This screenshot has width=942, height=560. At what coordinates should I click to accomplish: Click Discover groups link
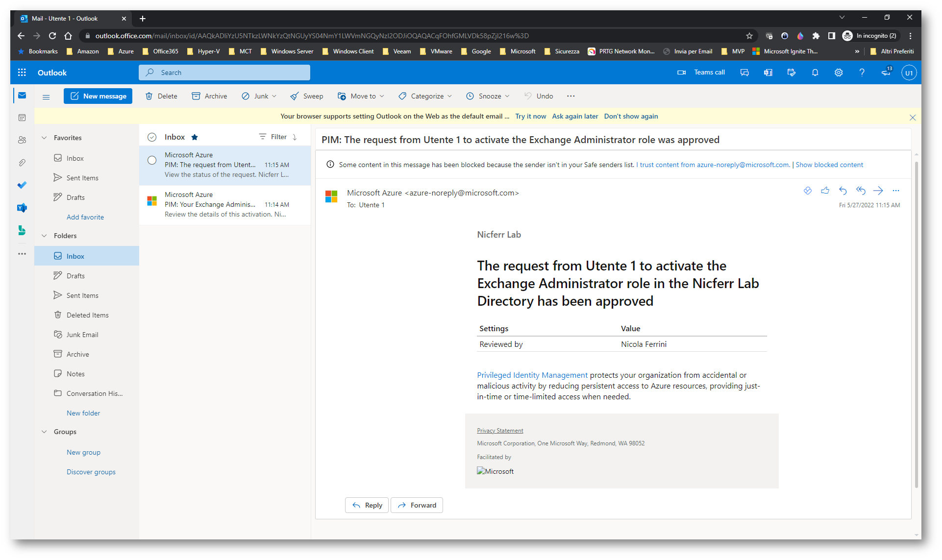[91, 472]
